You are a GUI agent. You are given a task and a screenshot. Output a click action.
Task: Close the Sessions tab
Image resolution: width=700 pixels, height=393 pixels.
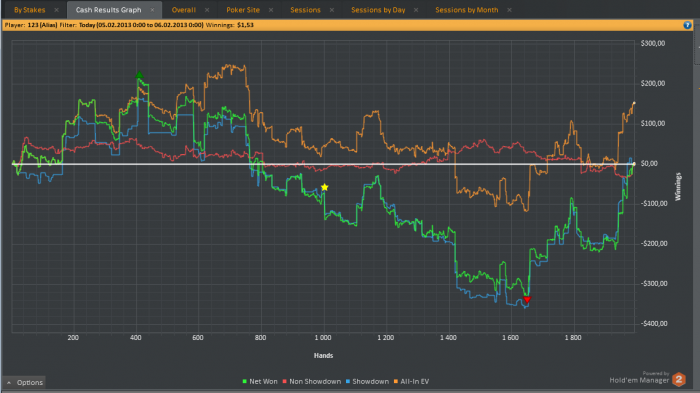[332, 10]
